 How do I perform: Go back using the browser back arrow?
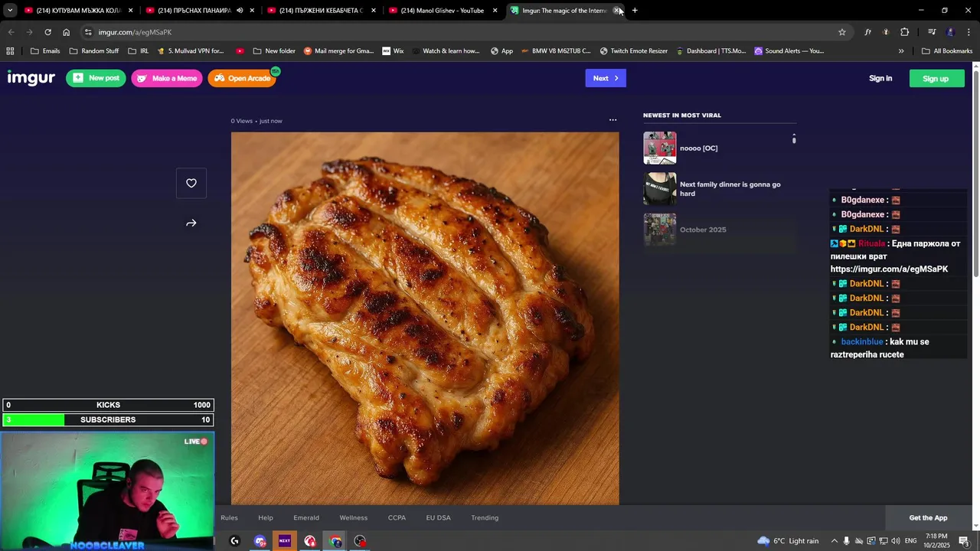pyautogui.click(x=11, y=32)
